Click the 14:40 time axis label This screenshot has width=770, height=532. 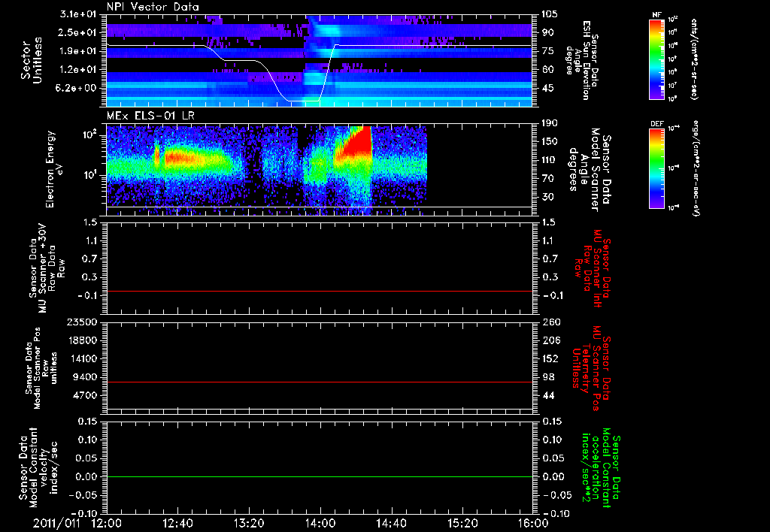pos(391,524)
